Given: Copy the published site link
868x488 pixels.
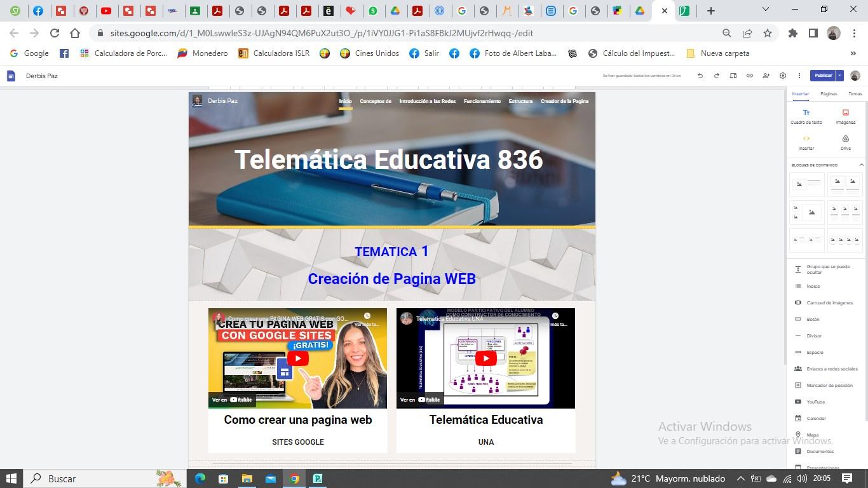Looking at the screenshot, I should pyautogui.click(x=750, y=76).
